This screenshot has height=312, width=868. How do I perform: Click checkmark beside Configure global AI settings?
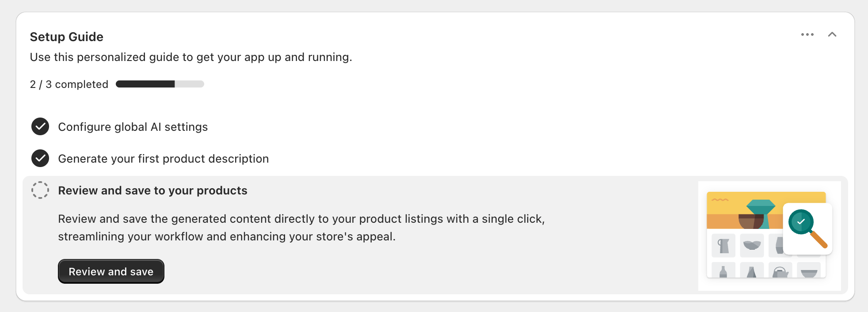pyautogui.click(x=40, y=127)
